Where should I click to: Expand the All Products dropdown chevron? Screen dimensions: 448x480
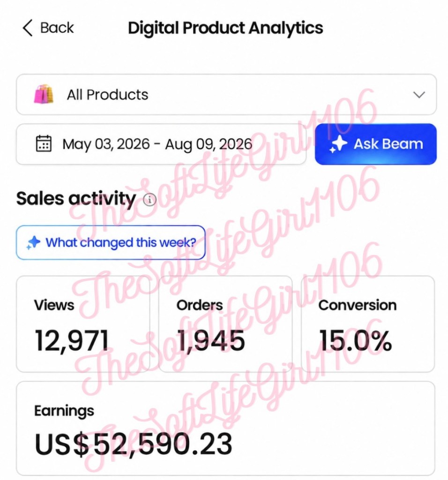click(x=419, y=95)
